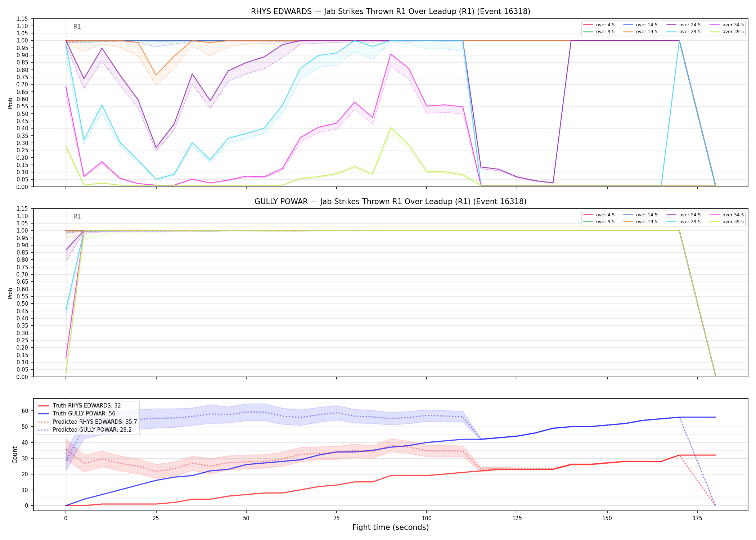Click the 'Prob' axis label of Gully Powar chart
Image resolution: width=756 pixels, height=540 pixels.
tap(10, 293)
